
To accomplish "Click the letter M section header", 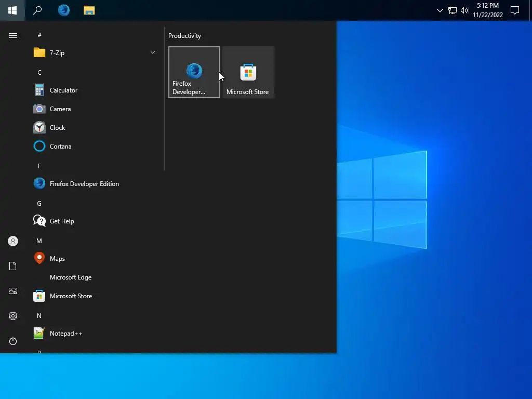I will point(39,241).
